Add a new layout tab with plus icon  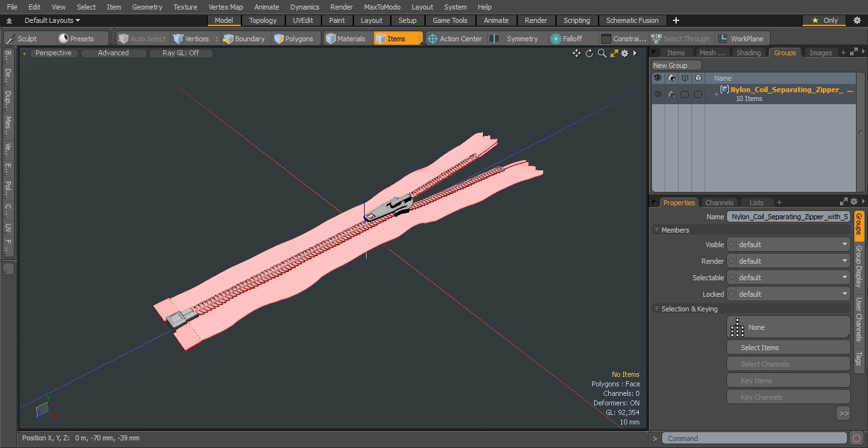tap(675, 20)
